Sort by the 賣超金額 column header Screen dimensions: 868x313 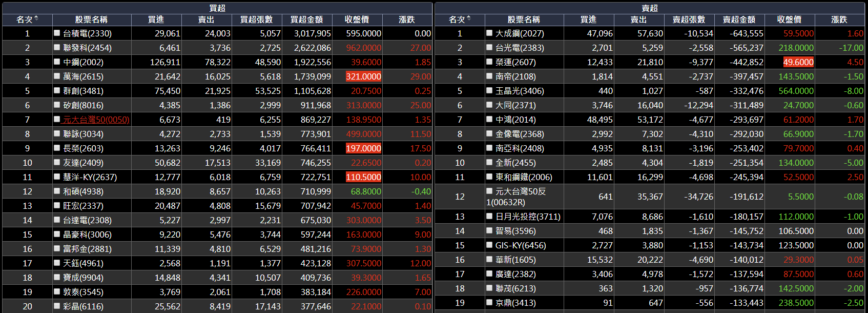(739, 19)
